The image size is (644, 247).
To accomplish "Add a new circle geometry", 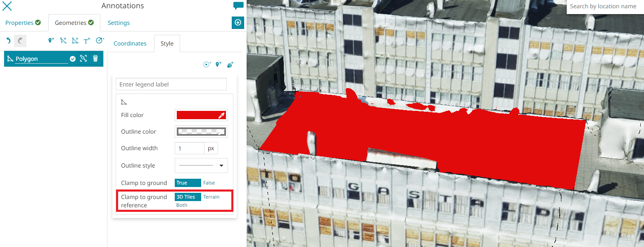I will pyautogui.click(x=100, y=41).
